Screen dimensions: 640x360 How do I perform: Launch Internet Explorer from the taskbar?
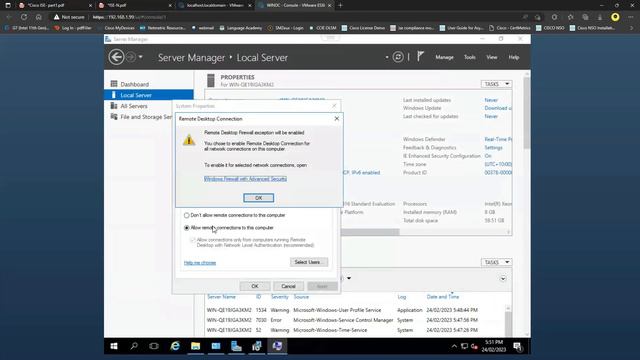point(175,346)
